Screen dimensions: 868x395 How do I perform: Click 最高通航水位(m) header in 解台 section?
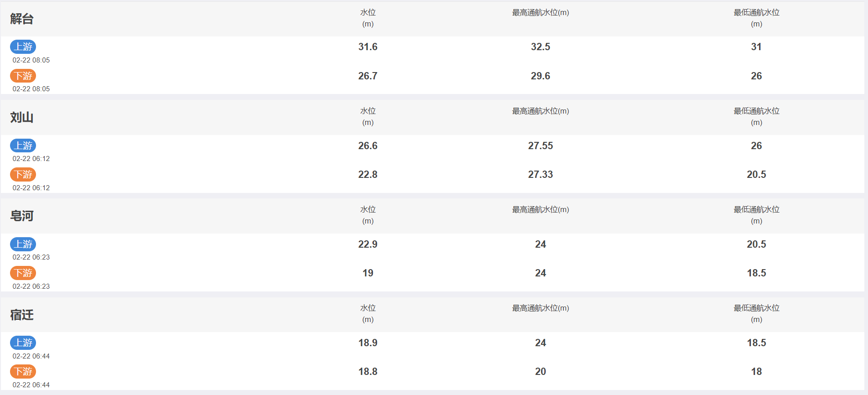(x=541, y=13)
